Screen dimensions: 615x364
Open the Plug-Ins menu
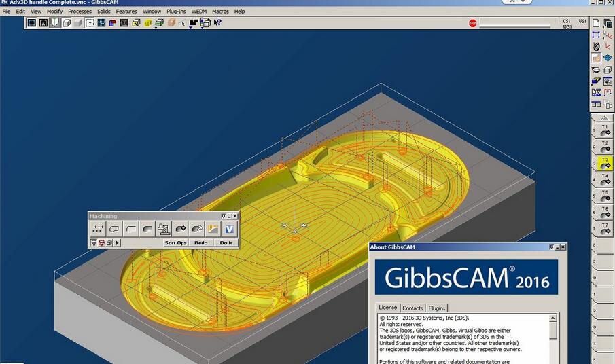[176, 12]
